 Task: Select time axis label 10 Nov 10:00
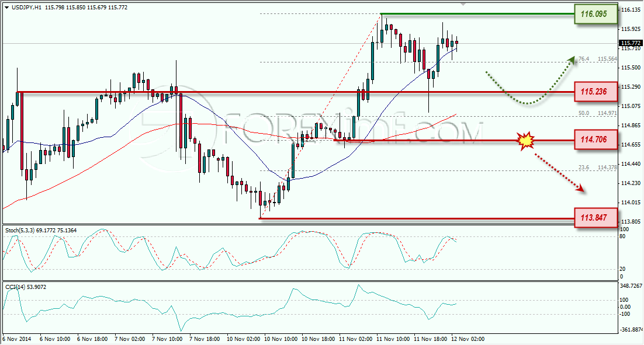pyautogui.click(x=281, y=339)
